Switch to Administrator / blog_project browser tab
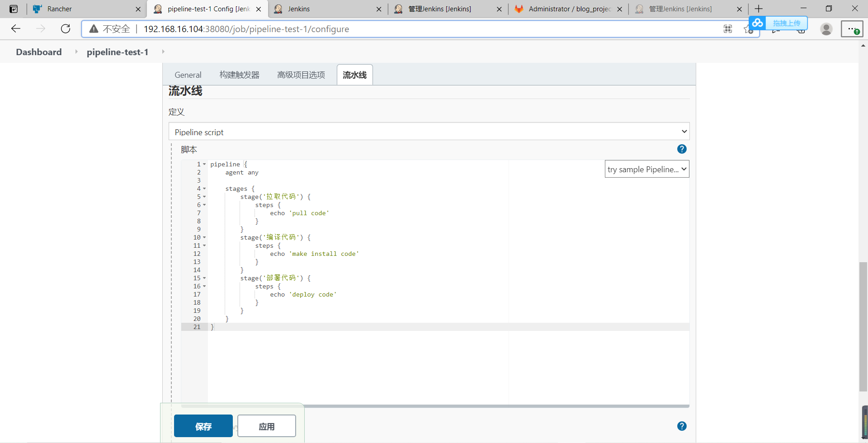Image resolution: width=868 pixels, height=443 pixels. pyautogui.click(x=568, y=9)
